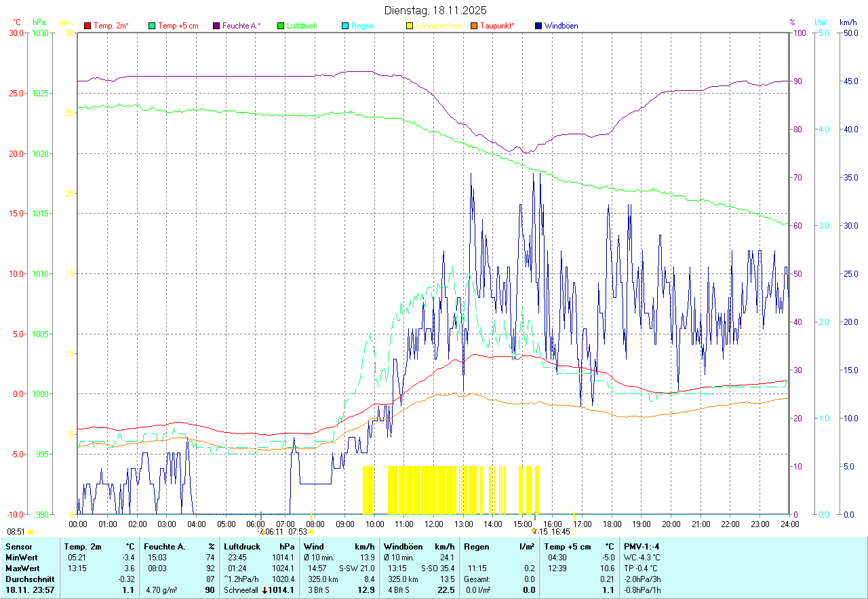Click the orange Taupunkt legend square

(474, 26)
